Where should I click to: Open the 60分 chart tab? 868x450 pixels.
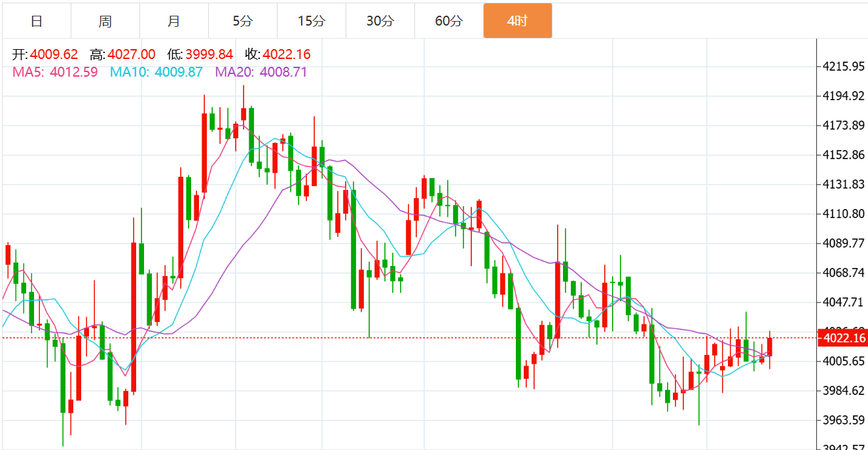[x=449, y=21]
